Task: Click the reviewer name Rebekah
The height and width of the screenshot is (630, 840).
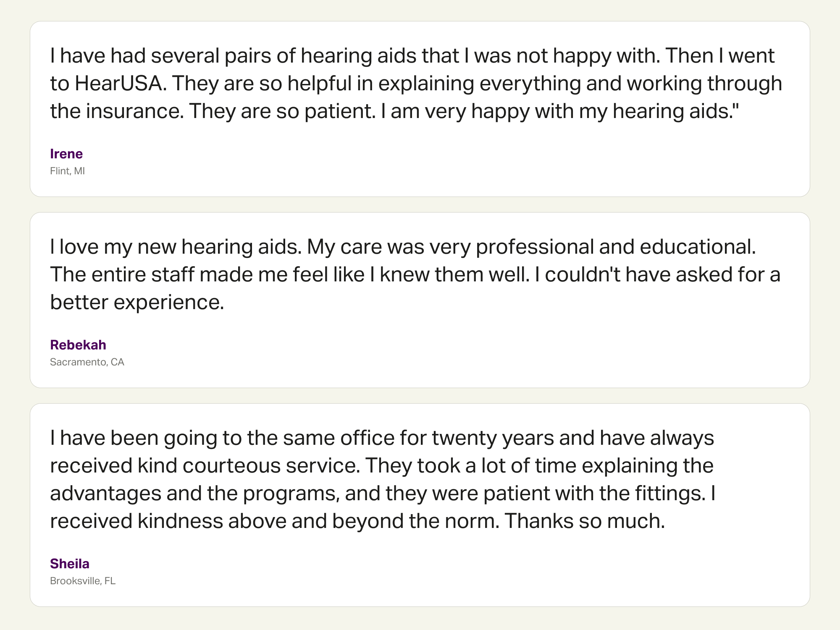Action: 78,345
